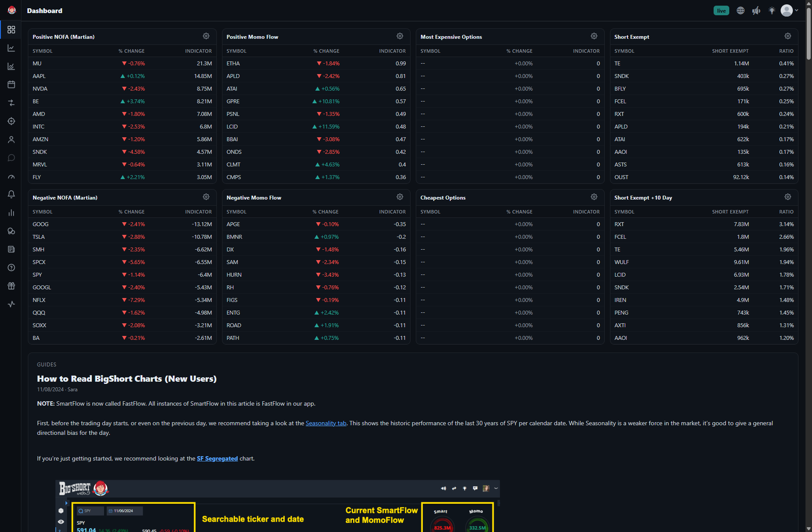The image size is (812, 532).
Task: Click the Dashboard page title
Action: tap(44, 10)
